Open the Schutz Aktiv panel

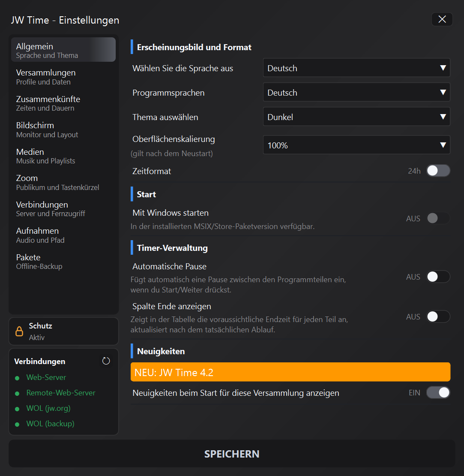pyautogui.click(x=64, y=331)
